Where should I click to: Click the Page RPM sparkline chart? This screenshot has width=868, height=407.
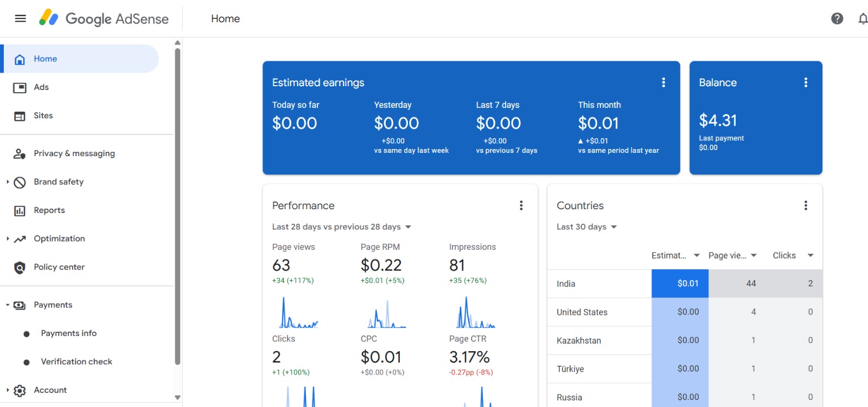387,314
